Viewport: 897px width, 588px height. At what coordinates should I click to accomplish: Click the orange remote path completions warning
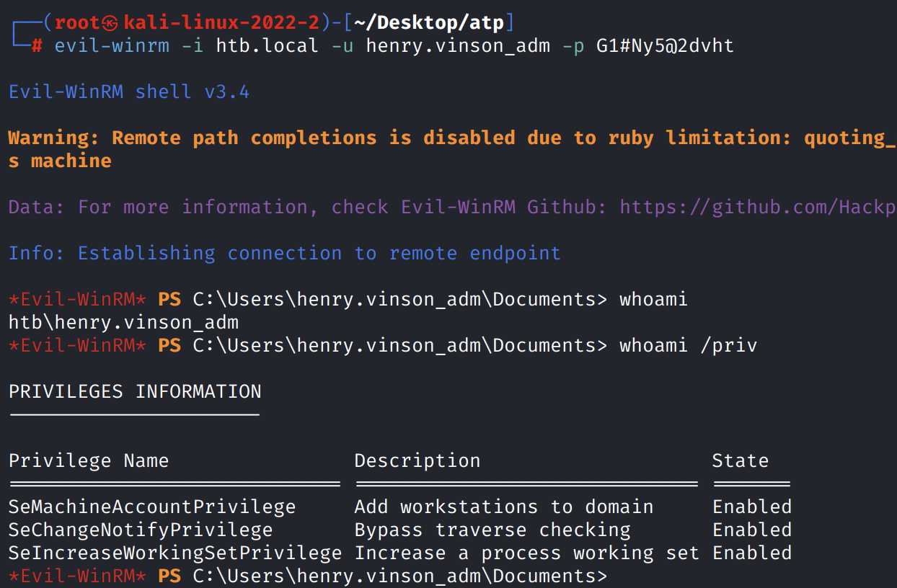tap(447, 138)
